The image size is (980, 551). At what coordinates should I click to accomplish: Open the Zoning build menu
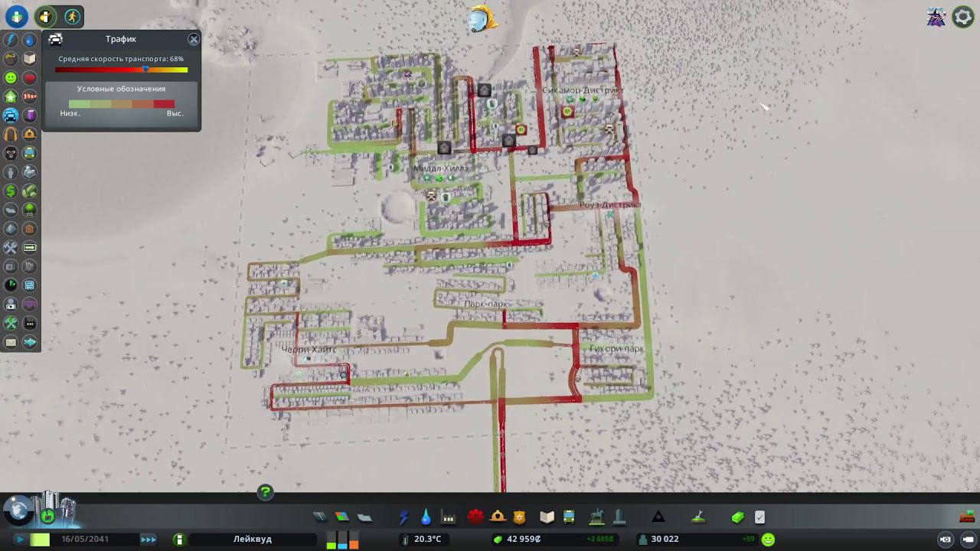coord(341,517)
